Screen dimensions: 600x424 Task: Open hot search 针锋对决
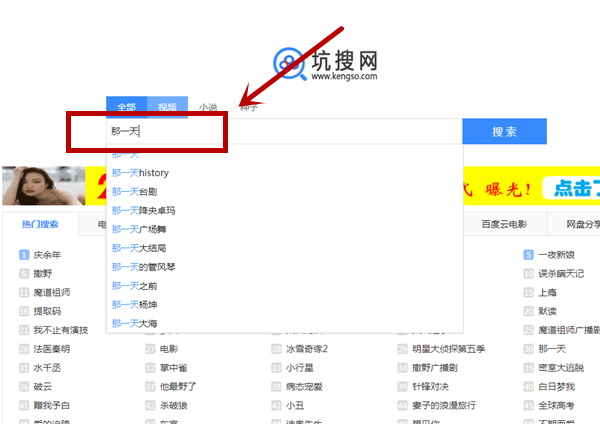point(430,386)
